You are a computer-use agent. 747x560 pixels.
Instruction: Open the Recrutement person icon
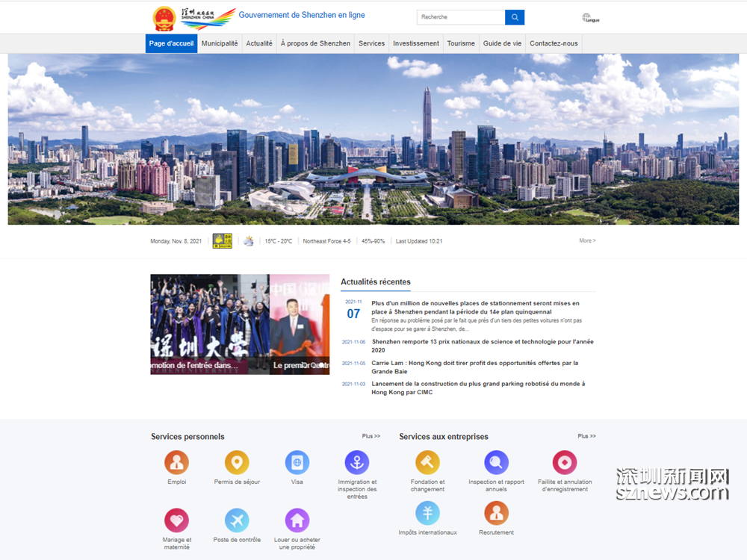(x=497, y=513)
